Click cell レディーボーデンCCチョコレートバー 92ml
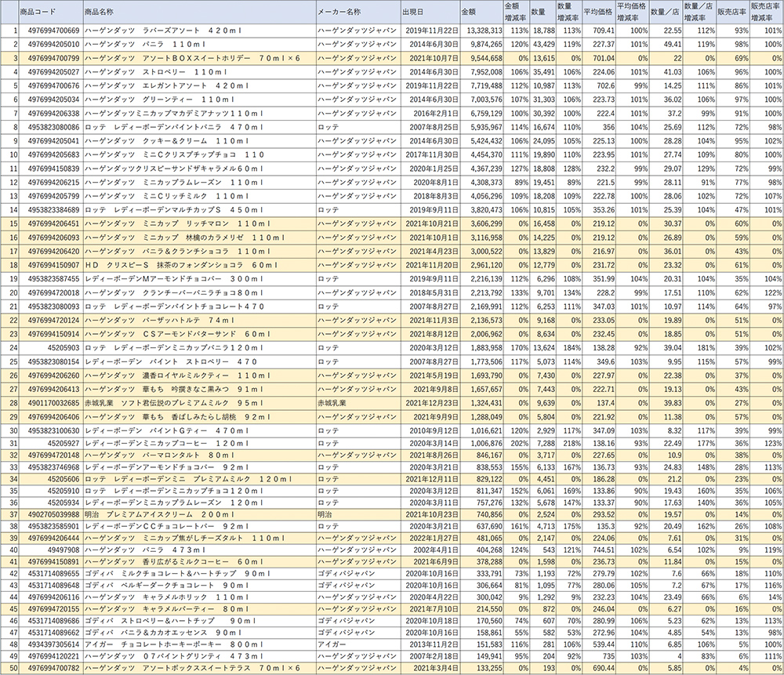 [x=199, y=526]
